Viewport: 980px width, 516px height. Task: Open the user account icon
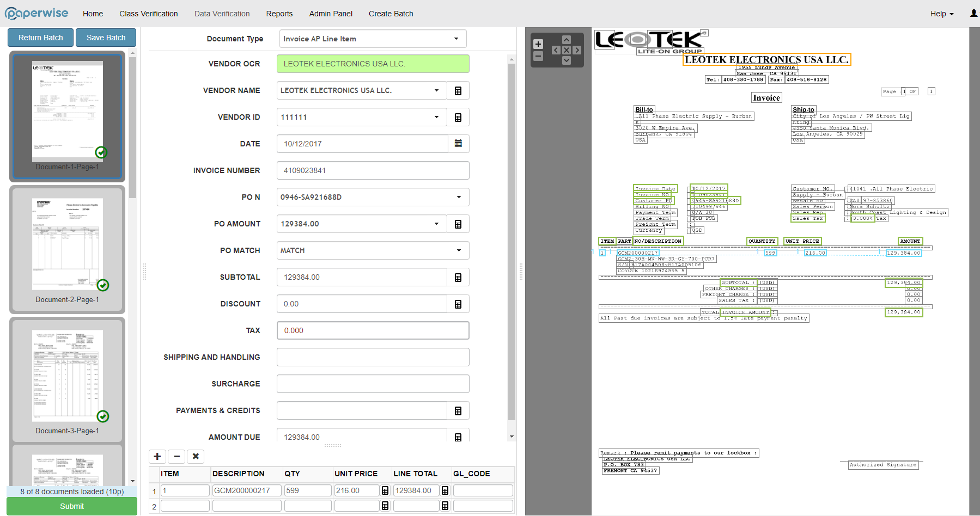(973, 13)
